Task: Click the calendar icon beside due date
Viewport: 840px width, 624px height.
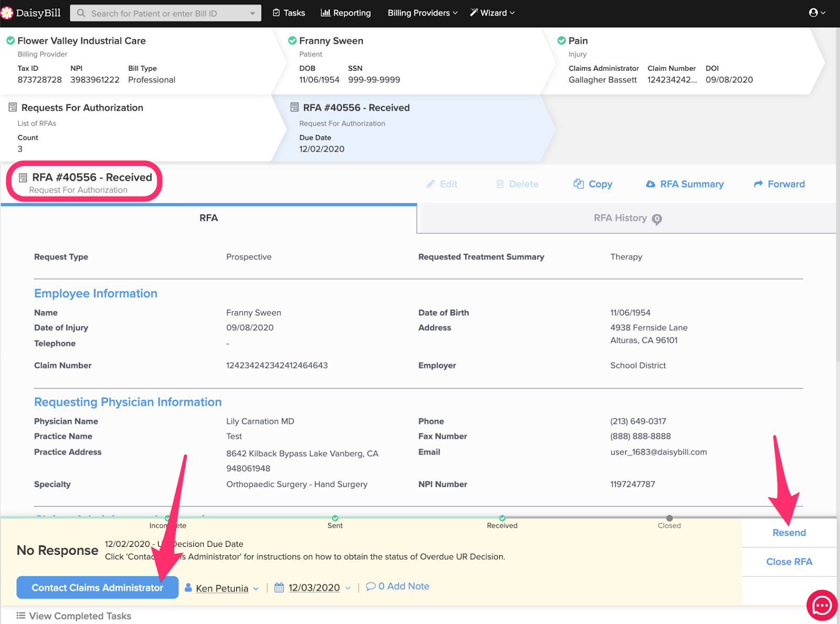Action: click(x=279, y=588)
